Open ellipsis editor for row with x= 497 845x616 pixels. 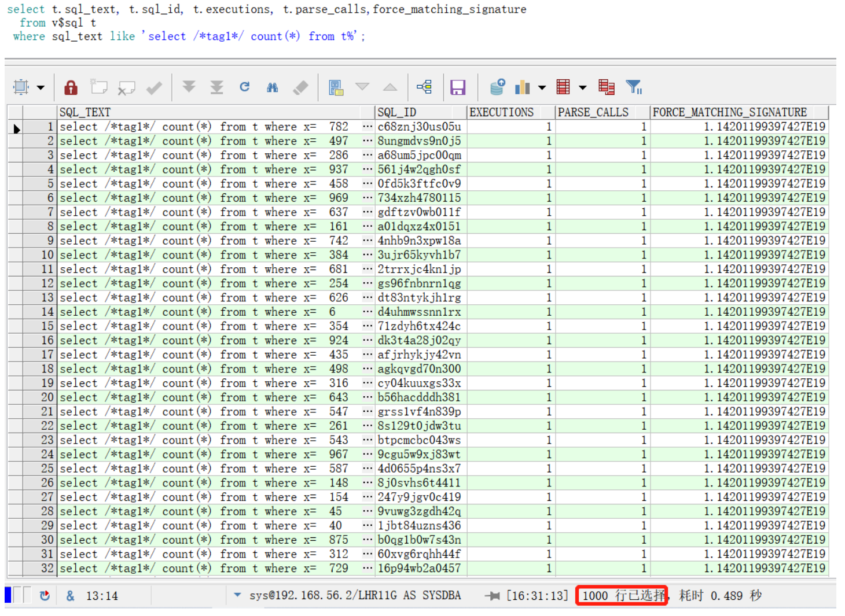(x=368, y=141)
